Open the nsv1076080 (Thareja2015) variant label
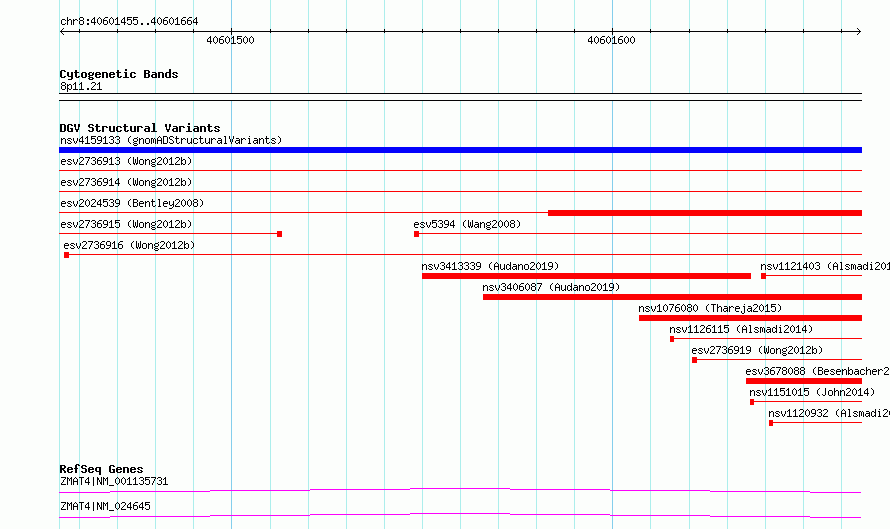The width and height of the screenshot is (890, 529). 710,308
